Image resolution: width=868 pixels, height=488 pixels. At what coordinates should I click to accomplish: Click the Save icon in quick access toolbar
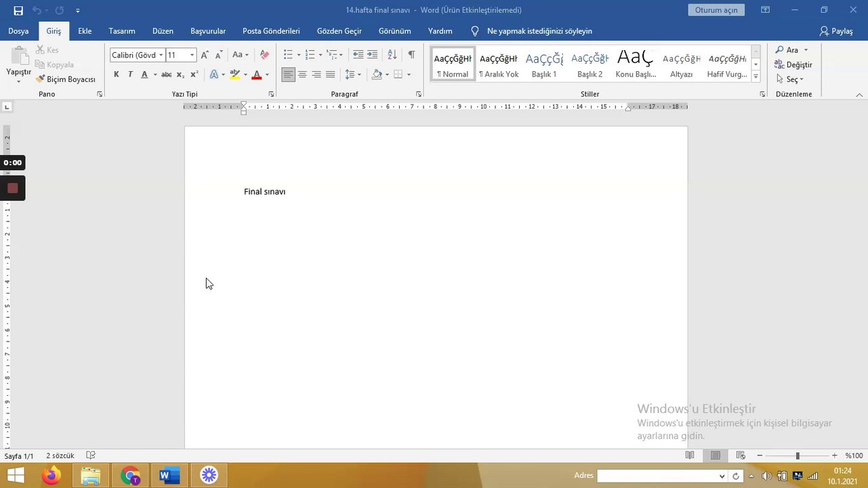point(18,10)
